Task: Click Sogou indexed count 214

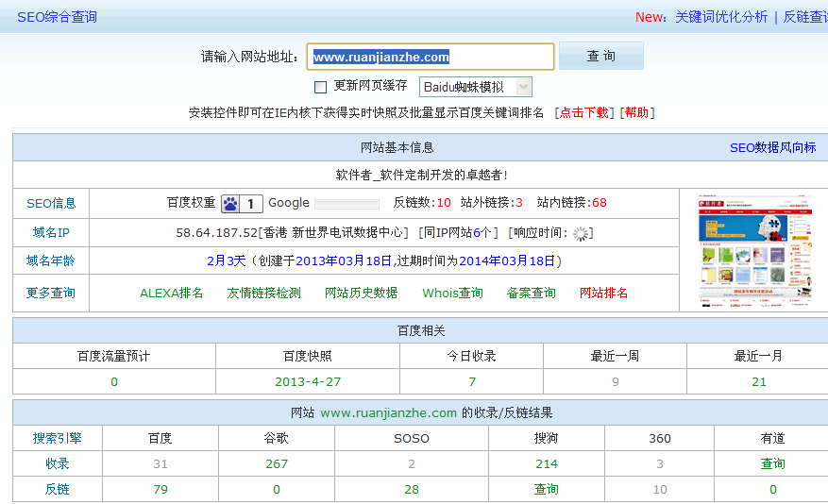Action: coord(547,464)
